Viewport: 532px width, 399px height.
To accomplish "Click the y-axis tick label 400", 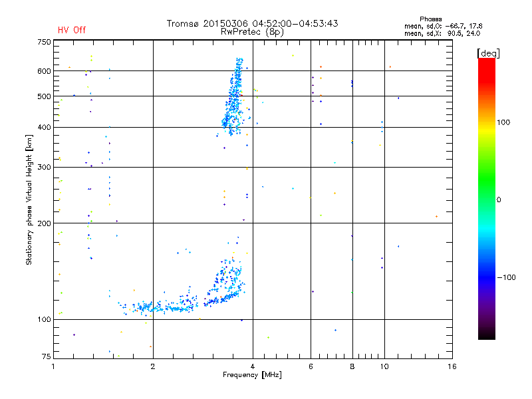I will pos(44,127).
